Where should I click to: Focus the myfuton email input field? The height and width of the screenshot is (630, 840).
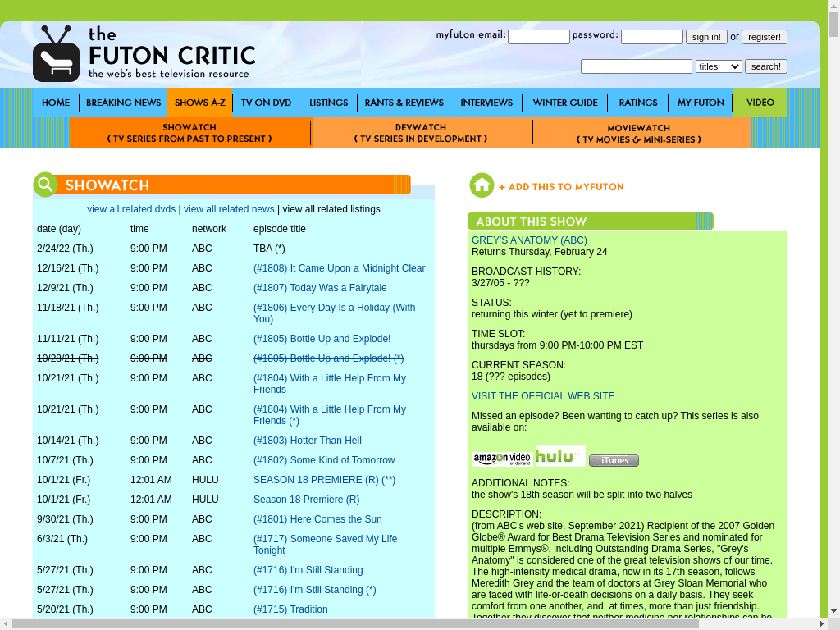[538, 37]
